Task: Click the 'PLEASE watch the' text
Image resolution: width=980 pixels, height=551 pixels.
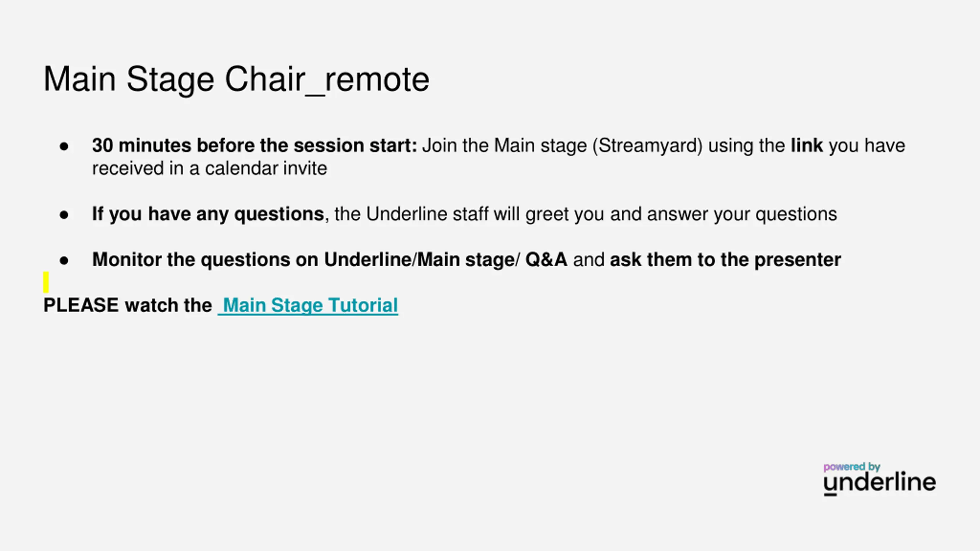Action: (x=127, y=305)
